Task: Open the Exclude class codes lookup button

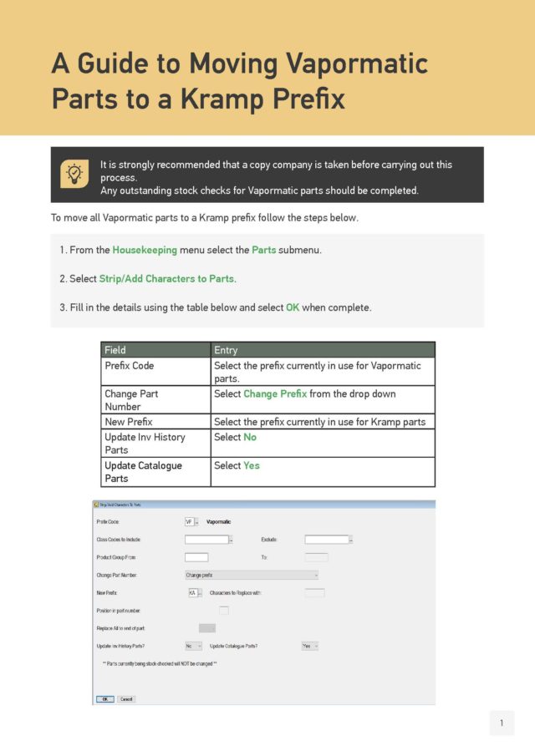Action: (351, 540)
